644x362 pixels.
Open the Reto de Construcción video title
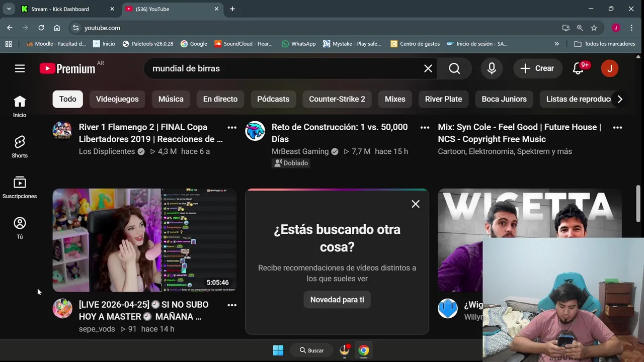(x=340, y=133)
